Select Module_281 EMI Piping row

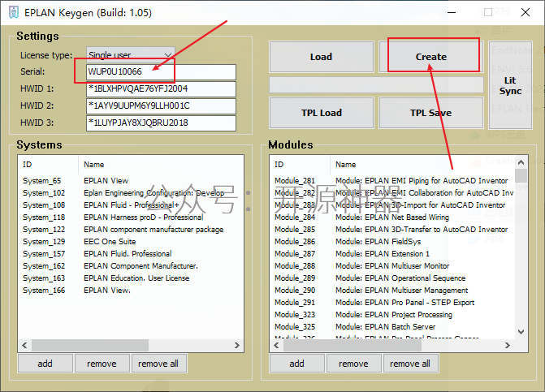click(392, 181)
